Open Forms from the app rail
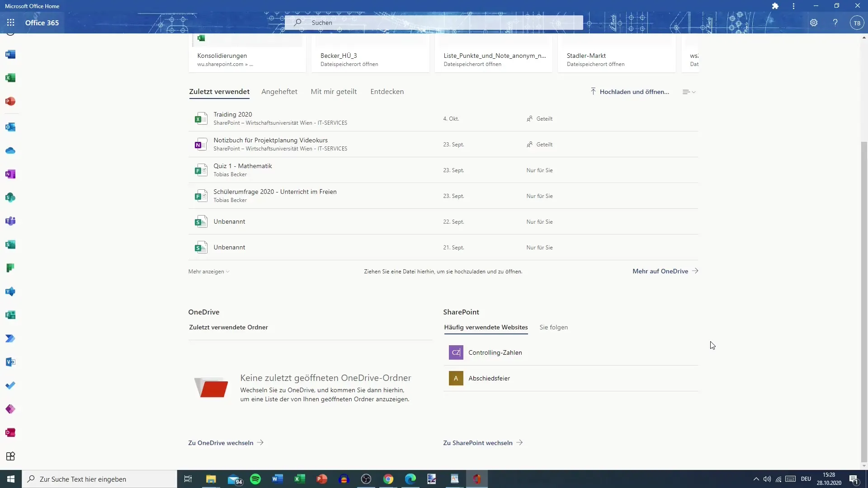Image resolution: width=868 pixels, height=488 pixels. [10, 315]
